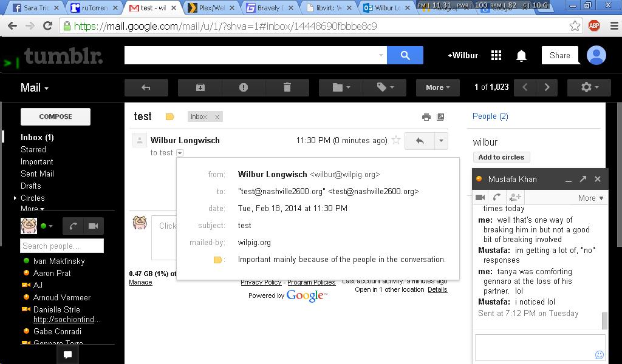
Task: Click the People (2) link
Action: click(x=490, y=116)
